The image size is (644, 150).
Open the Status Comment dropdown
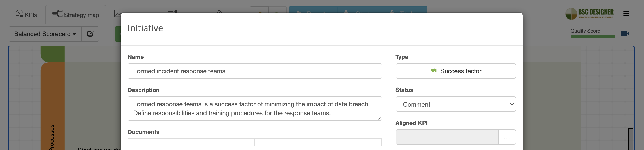point(455,104)
